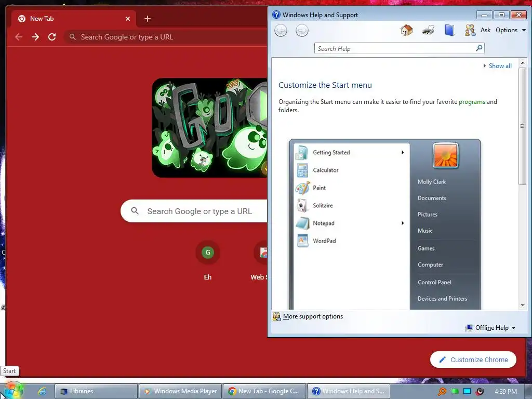Image resolution: width=532 pixels, height=399 pixels.
Task: Open Browse Help book icon
Action: 449,30
